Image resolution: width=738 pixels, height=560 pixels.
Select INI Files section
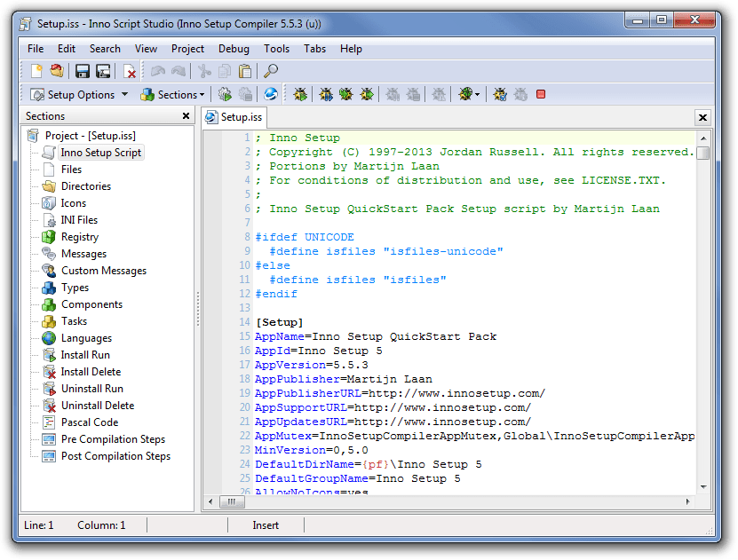79,220
